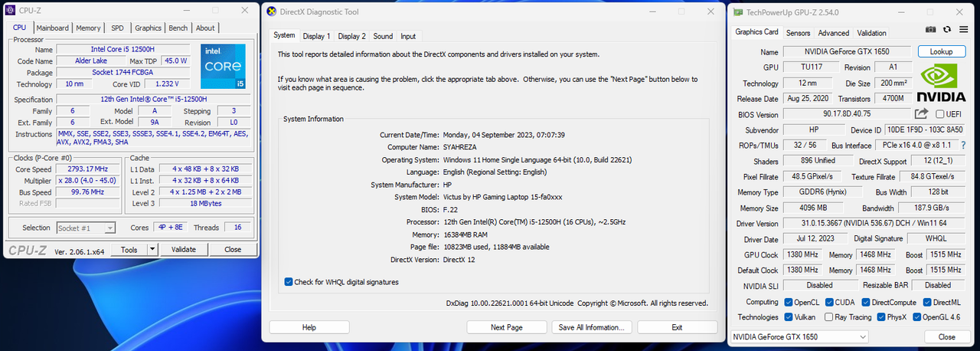
Task: Click the GPU-Z title bar app icon
Action: click(x=737, y=11)
